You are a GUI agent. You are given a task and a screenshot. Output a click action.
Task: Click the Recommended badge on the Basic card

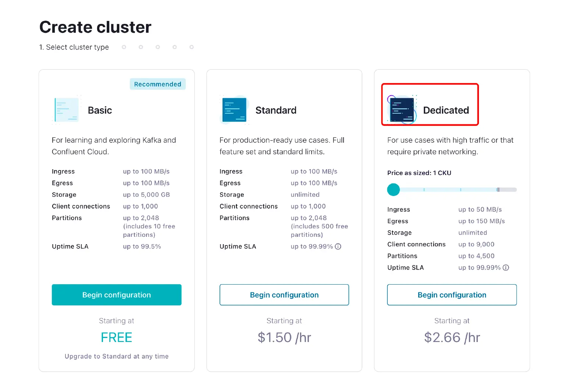pos(157,84)
